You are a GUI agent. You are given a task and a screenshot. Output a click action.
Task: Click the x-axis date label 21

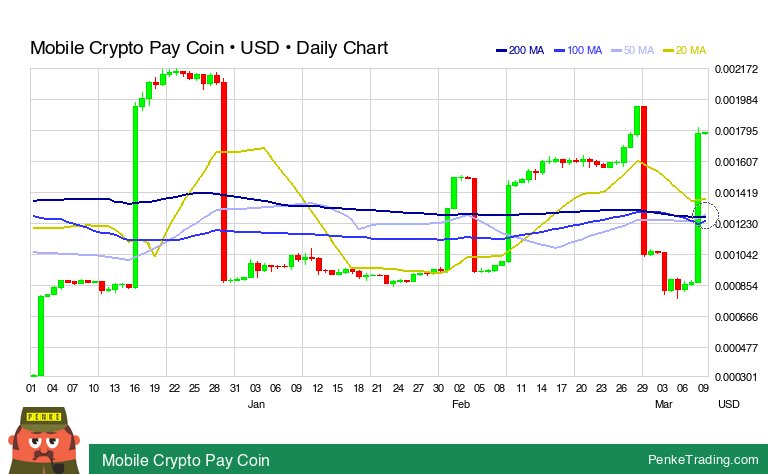(x=377, y=388)
